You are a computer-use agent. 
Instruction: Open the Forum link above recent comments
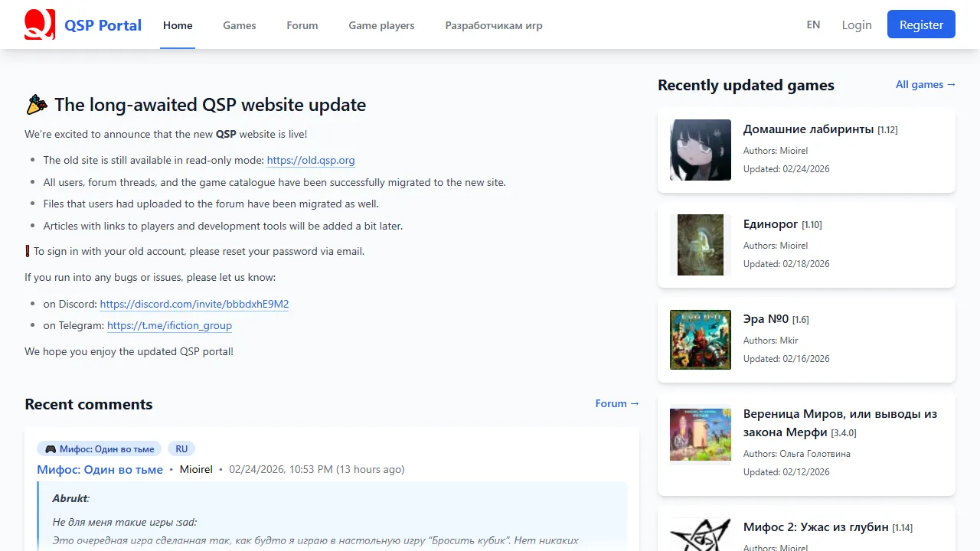click(617, 403)
